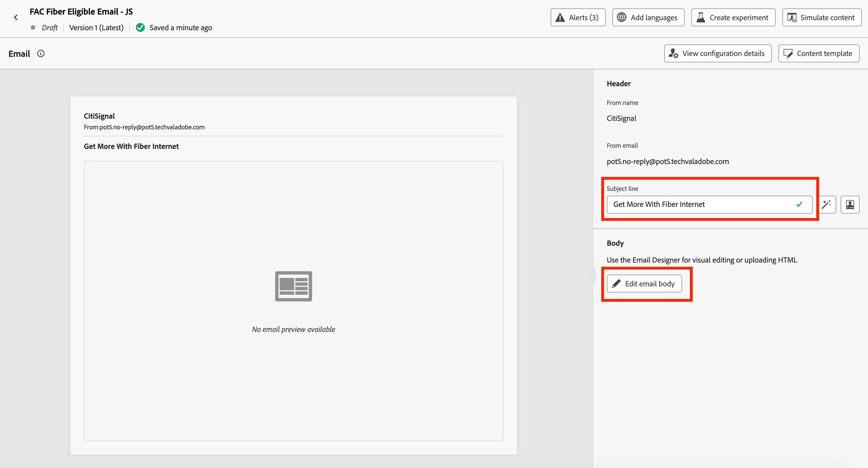Viewport: 868px width, 468px height.
Task: Open Create experiment beaker button
Action: [x=733, y=18]
